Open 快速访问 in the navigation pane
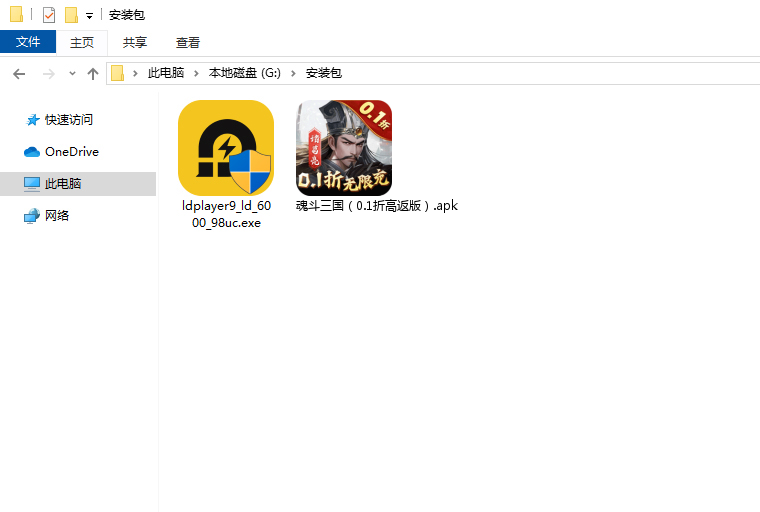Image resolution: width=760 pixels, height=512 pixels. (x=69, y=119)
